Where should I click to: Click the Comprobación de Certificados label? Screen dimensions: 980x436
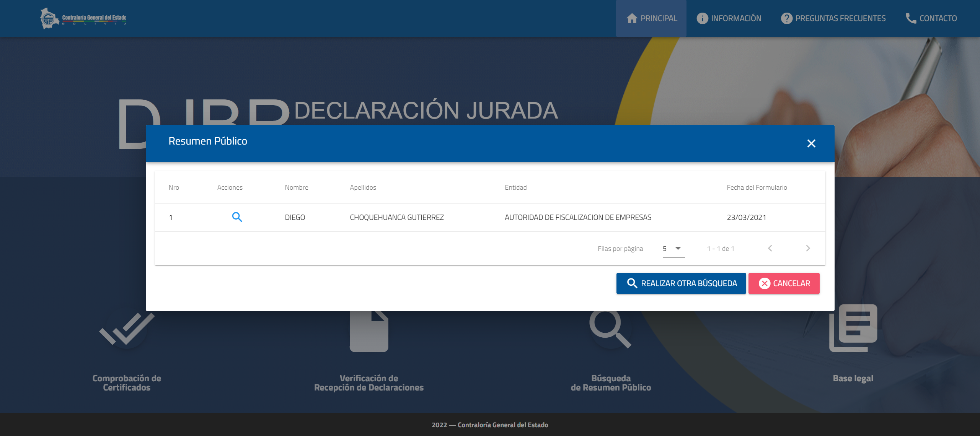point(127,383)
